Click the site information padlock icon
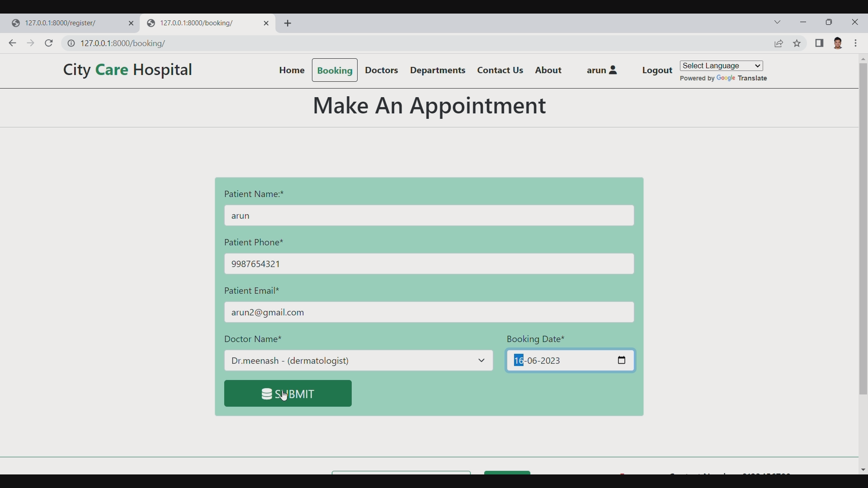Screen dimensions: 868x488 pyautogui.click(x=71, y=43)
